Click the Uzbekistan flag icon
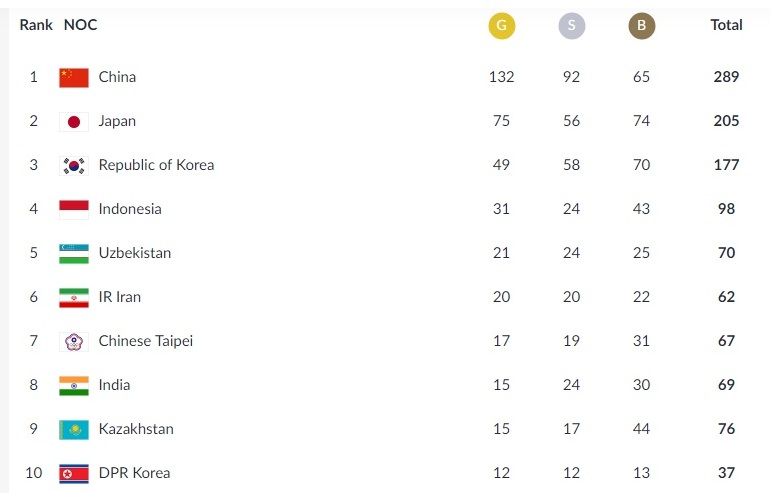 point(74,253)
